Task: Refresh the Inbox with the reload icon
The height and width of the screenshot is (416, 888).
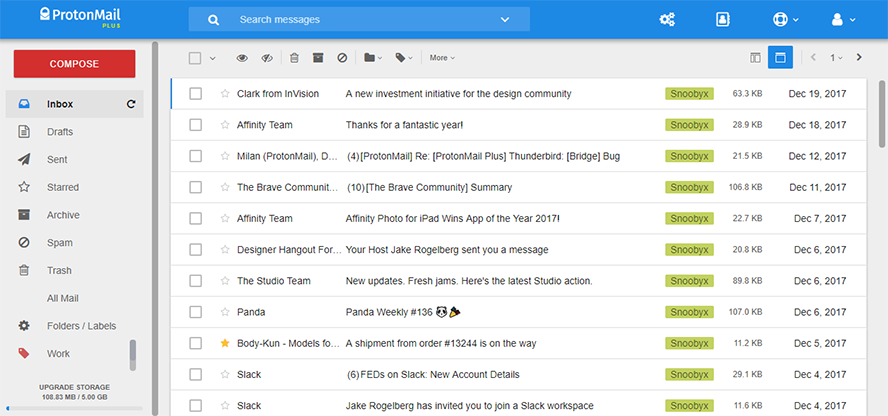Action: click(131, 104)
